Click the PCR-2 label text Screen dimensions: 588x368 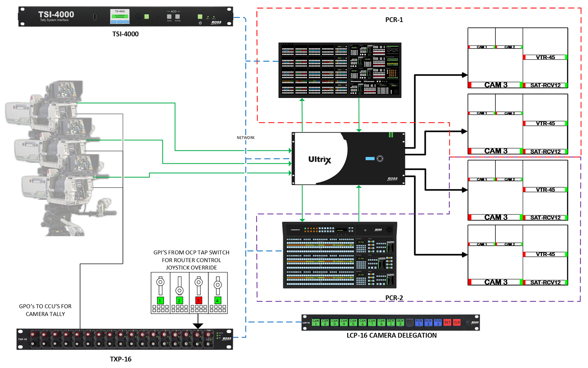(394, 298)
